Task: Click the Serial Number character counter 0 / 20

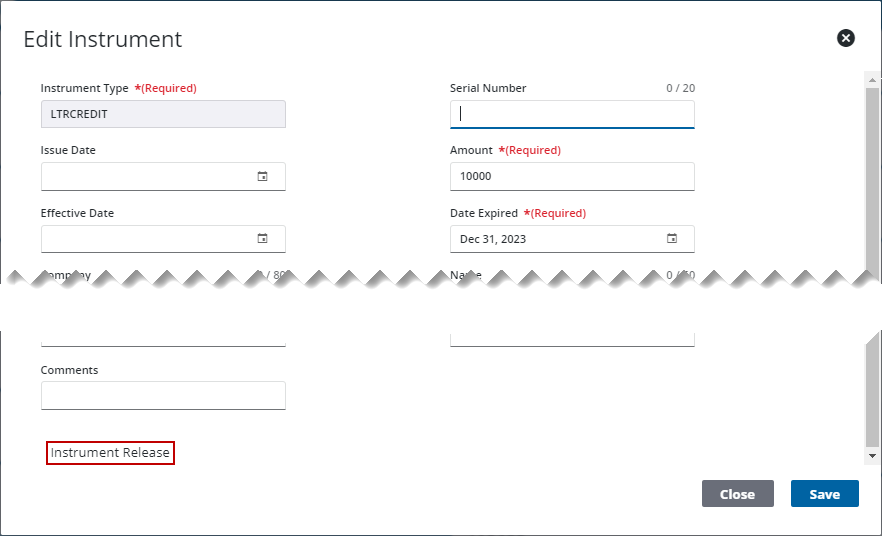Action: click(681, 88)
